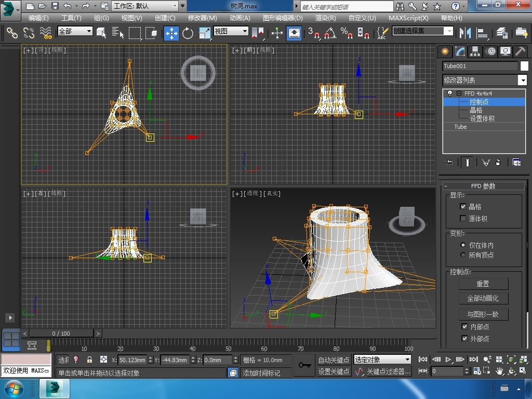This screenshot has height=399, width=532.
Task: Toggle the FFD 4x4x4 lightbulb visibility
Action: pos(450,94)
